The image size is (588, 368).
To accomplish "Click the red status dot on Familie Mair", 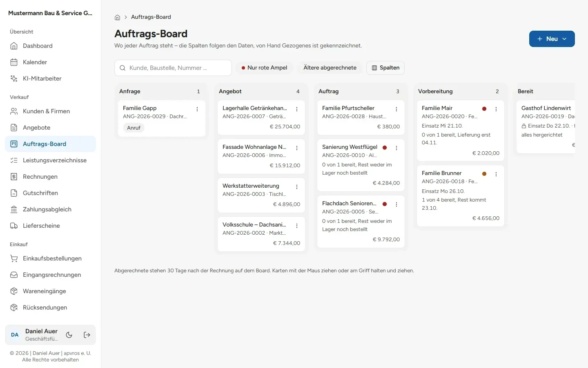I will click(484, 109).
